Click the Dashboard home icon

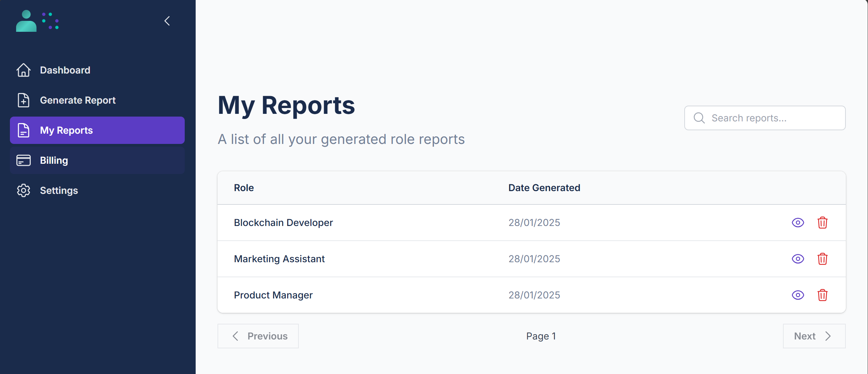pyautogui.click(x=24, y=70)
